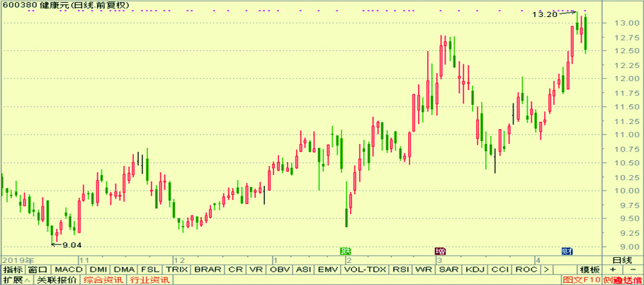Viewport: 644px width, 285px height.
Task: Zoom in with the + button
Action: tap(613, 270)
